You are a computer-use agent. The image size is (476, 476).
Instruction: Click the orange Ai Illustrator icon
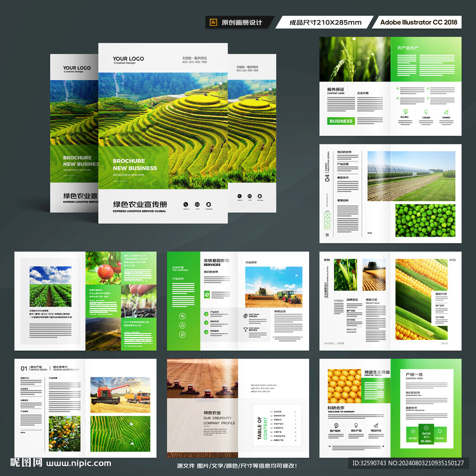pyautogui.click(x=213, y=22)
